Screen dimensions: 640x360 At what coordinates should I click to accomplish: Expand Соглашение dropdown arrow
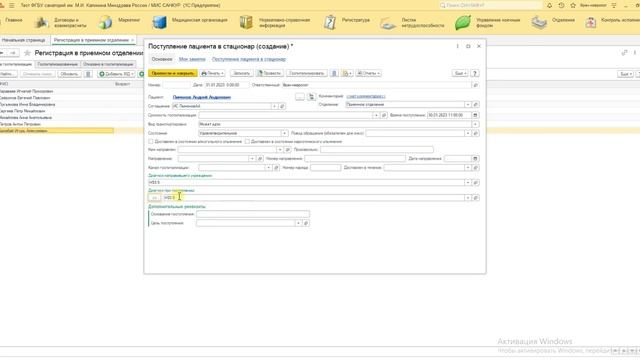pos(274,106)
